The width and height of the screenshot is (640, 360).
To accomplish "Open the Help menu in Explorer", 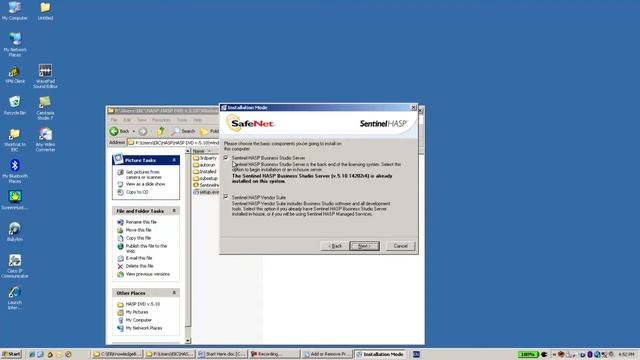I will 198,120.
